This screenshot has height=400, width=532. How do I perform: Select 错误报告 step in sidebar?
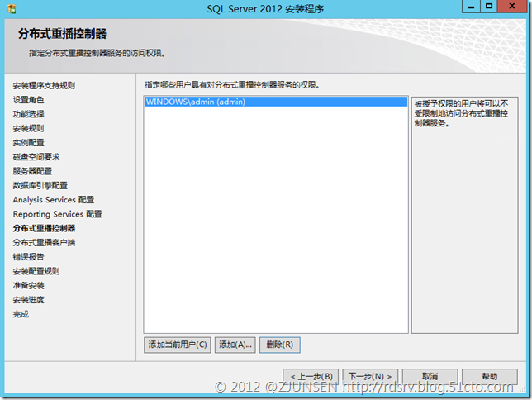(x=28, y=257)
